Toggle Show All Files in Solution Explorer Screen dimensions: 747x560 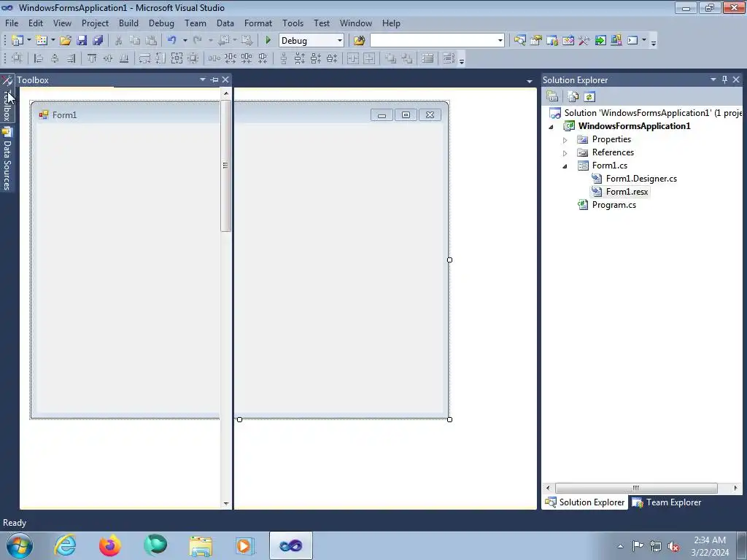coord(573,97)
